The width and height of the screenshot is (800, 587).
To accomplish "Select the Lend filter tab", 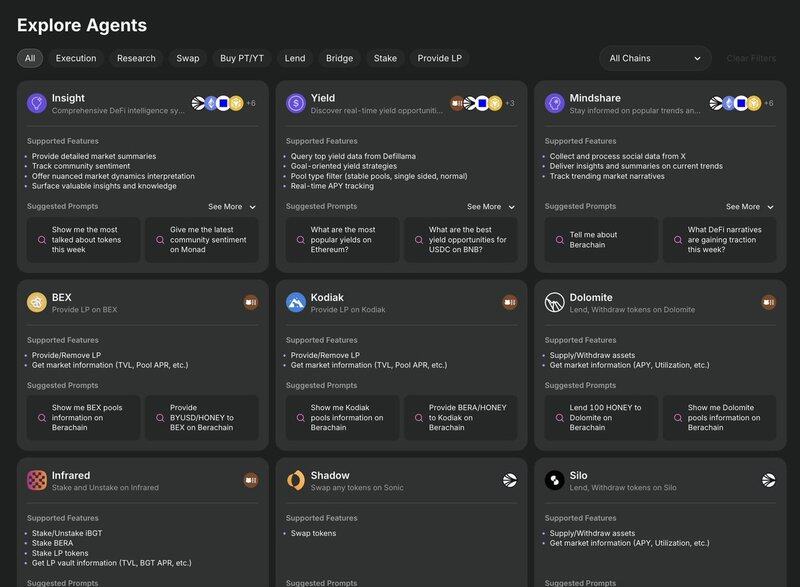I will (x=295, y=58).
